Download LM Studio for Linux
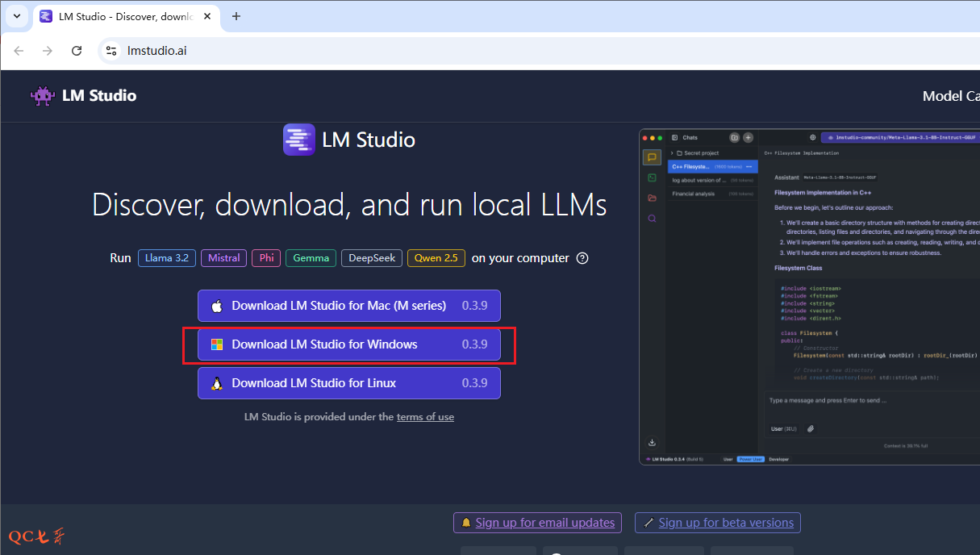This screenshot has width=980, height=555. (x=348, y=383)
